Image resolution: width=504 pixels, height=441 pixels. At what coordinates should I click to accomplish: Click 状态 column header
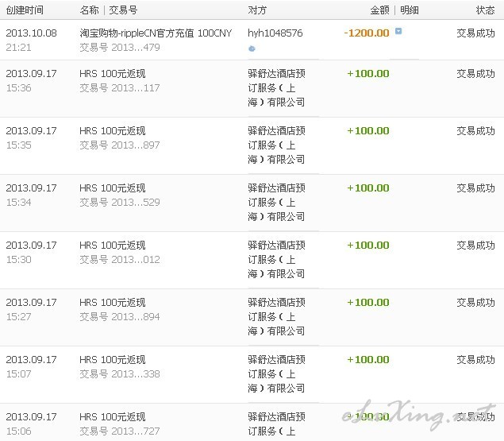pyautogui.click(x=485, y=10)
